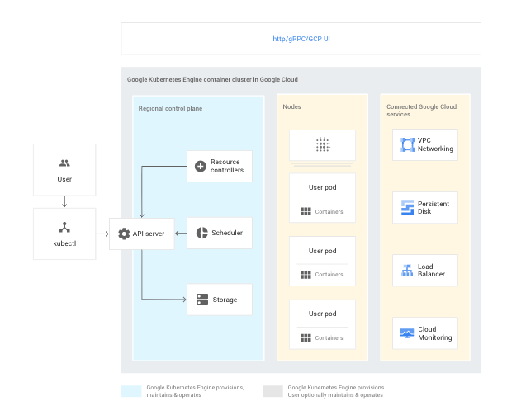Image resolution: width=507 pixels, height=420 pixels.
Task: Click the 'Nodes' heading
Action: coord(291,106)
